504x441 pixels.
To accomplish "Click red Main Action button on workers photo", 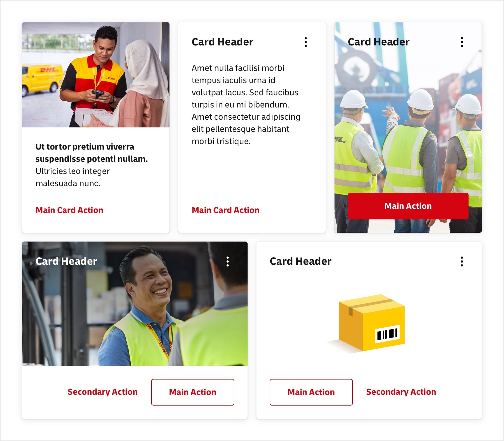I will [x=408, y=206].
